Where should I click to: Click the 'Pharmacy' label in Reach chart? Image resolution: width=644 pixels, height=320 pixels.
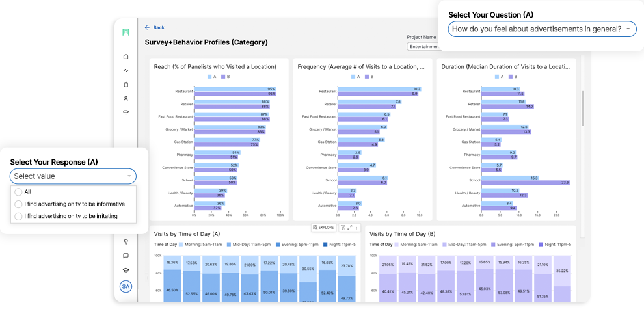click(x=184, y=155)
